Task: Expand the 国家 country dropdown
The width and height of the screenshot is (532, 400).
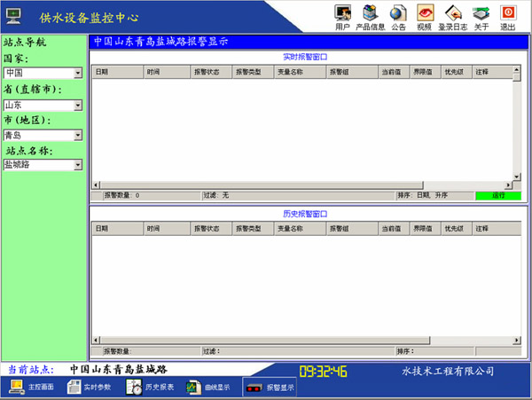Action: click(x=78, y=73)
